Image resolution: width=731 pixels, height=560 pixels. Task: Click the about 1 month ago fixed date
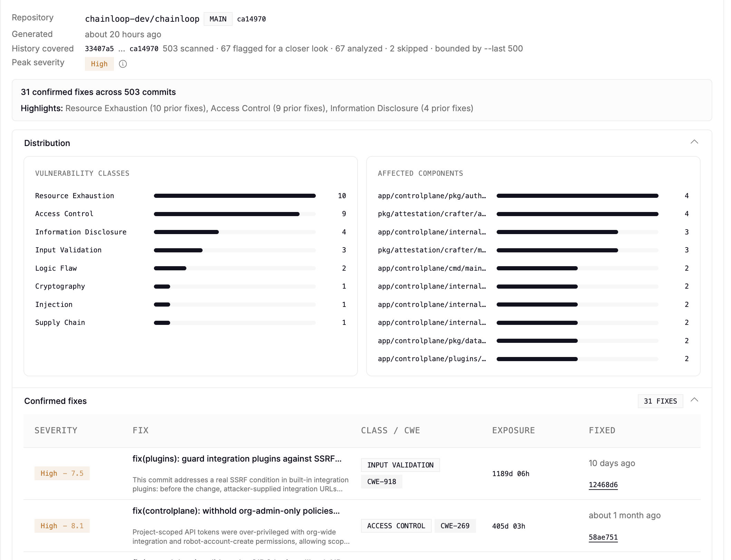[x=625, y=515]
